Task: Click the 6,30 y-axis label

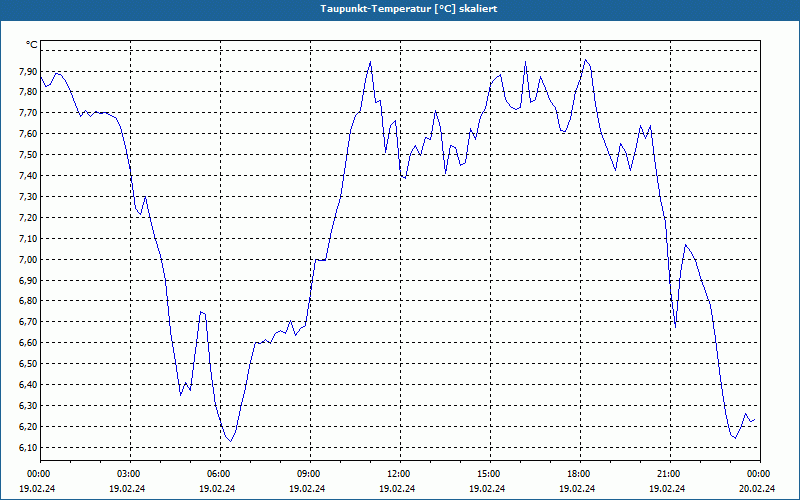Action: (28, 406)
